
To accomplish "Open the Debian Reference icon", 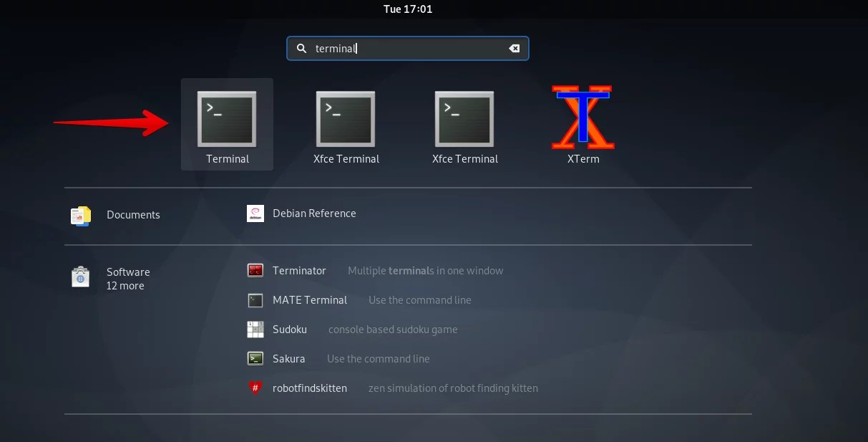I will [x=255, y=213].
